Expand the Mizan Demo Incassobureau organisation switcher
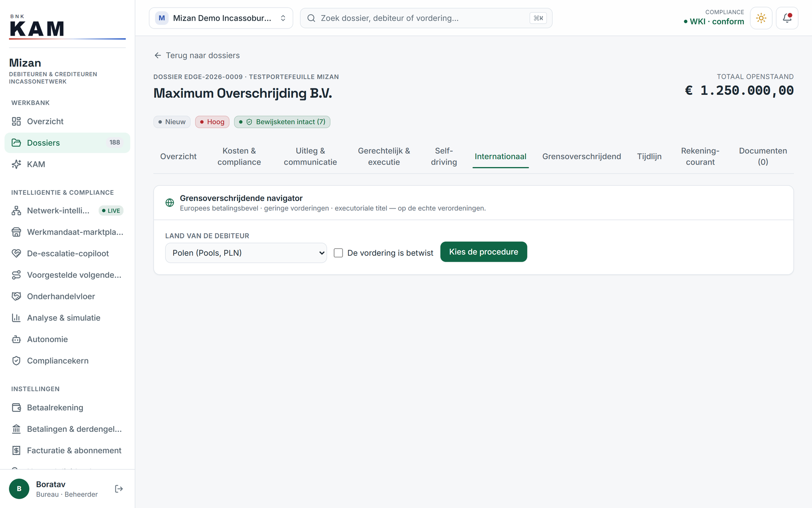 (x=221, y=18)
